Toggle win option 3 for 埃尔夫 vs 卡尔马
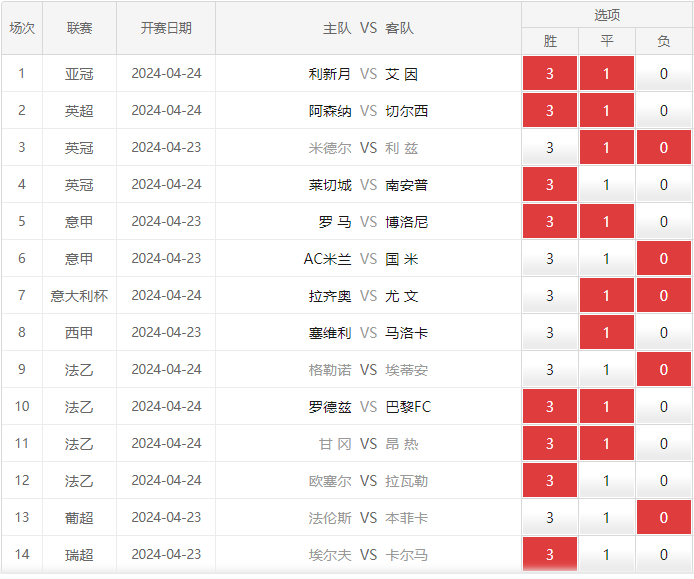694x579 pixels. (x=550, y=554)
